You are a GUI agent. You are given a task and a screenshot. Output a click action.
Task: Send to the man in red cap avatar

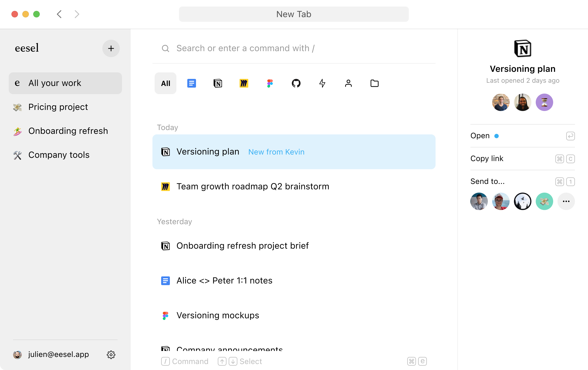coord(501,201)
